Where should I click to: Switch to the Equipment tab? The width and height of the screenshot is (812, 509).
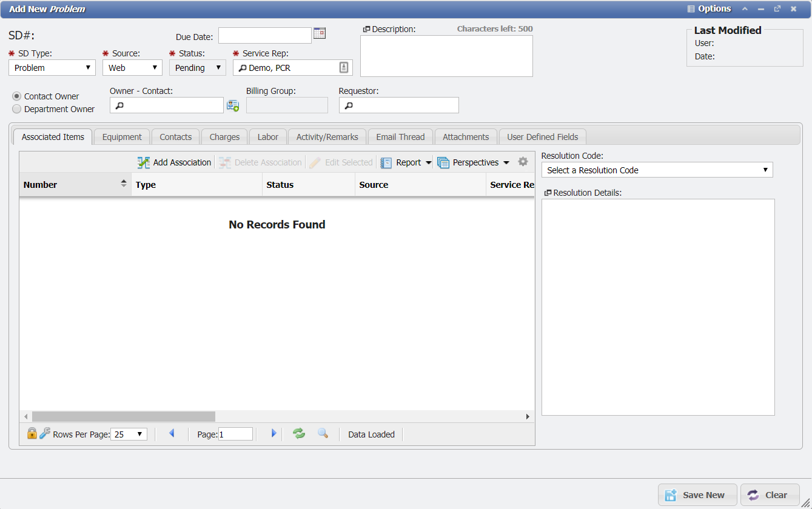[122, 137]
